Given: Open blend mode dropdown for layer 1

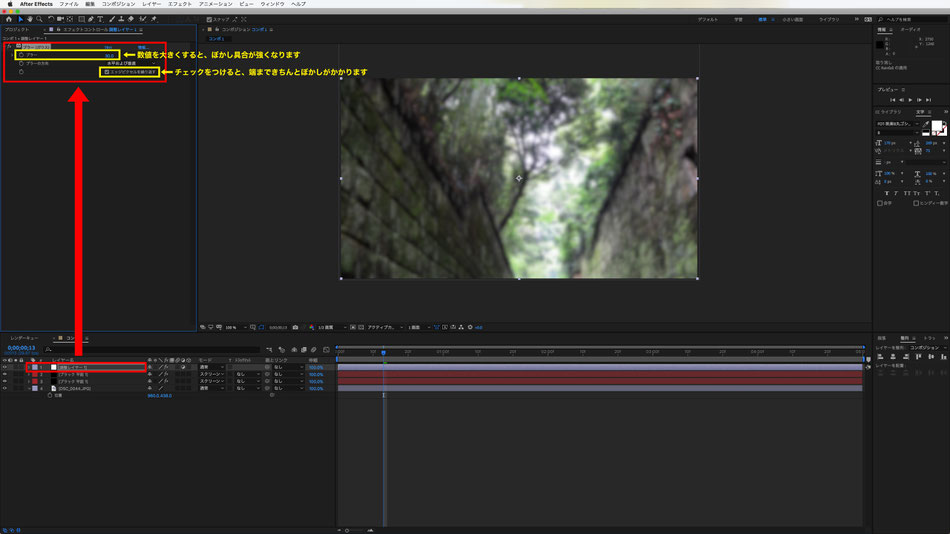Looking at the screenshot, I should (213, 367).
